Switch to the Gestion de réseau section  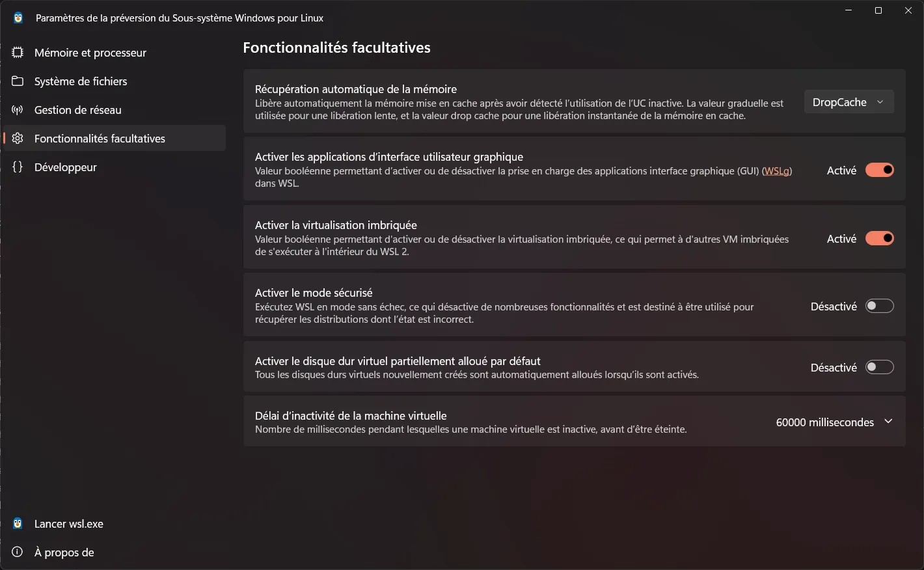(x=78, y=109)
